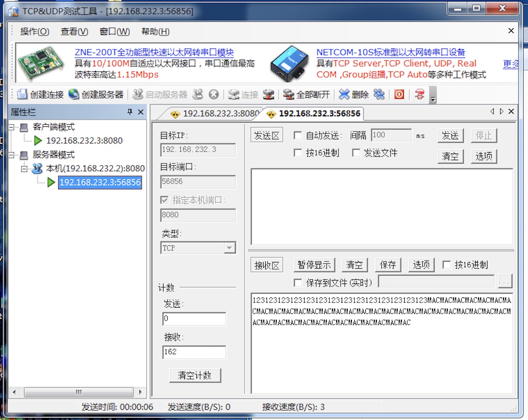The height and width of the screenshot is (420, 528).
Task: Click the 本机 server users icon
Action: pos(37,169)
